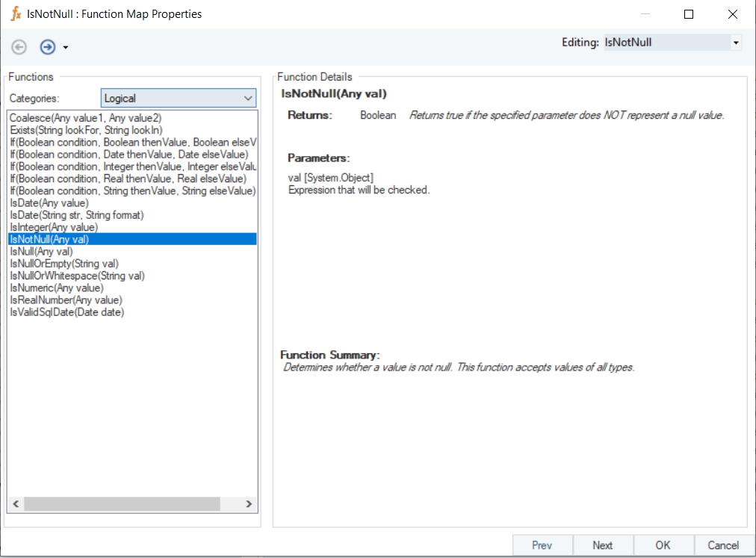Viewport: 756px width, 558px height.
Task: Choose the IsDate(Any value) list entry
Action: [49, 203]
